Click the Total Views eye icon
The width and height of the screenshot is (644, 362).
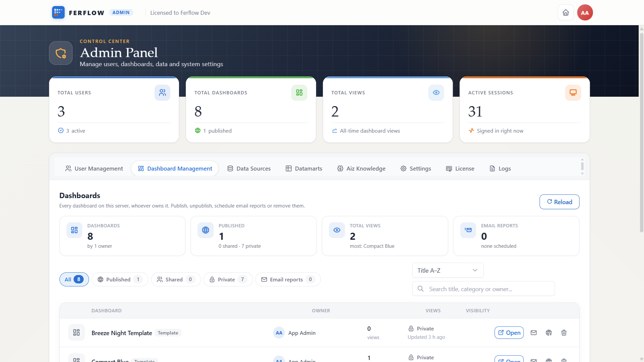[x=436, y=93]
